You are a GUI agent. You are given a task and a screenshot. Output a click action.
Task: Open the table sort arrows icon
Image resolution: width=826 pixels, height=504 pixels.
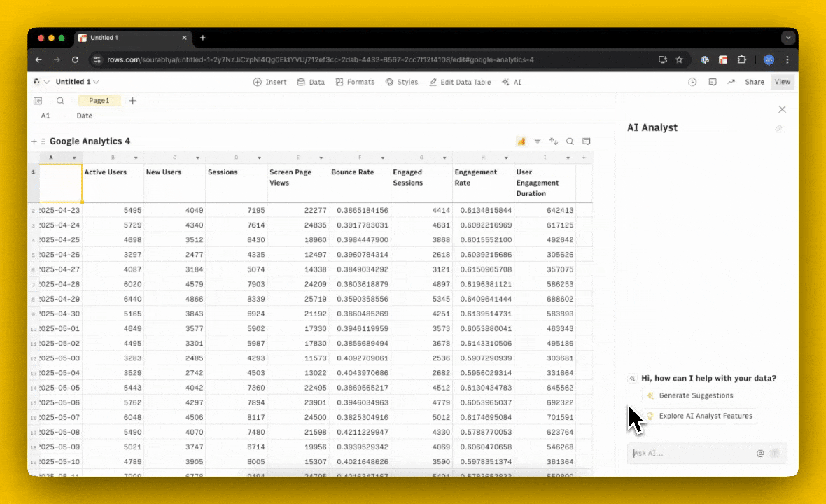[x=554, y=141]
